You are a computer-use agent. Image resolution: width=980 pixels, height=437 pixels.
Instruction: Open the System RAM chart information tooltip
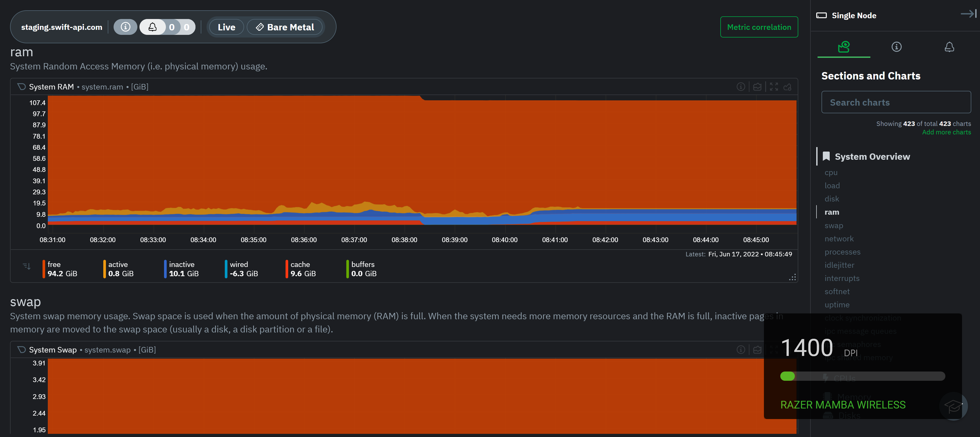(x=741, y=86)
